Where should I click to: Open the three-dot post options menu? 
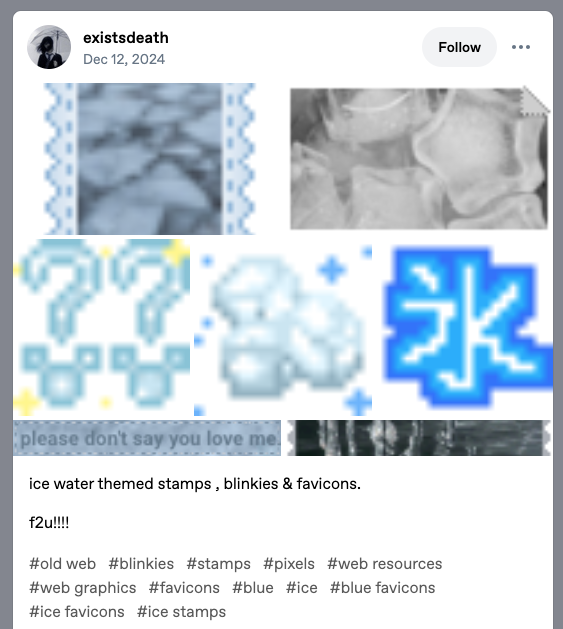(520, 47)
